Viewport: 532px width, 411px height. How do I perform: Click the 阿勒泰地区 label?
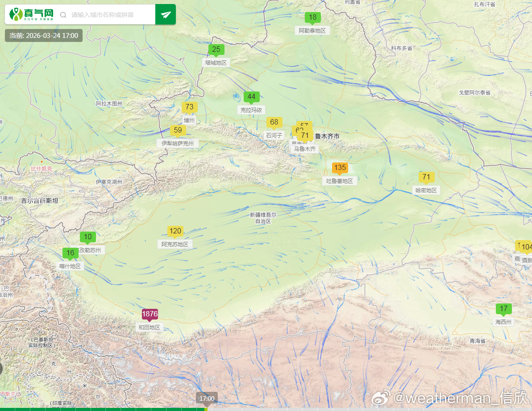pos(312,30)
